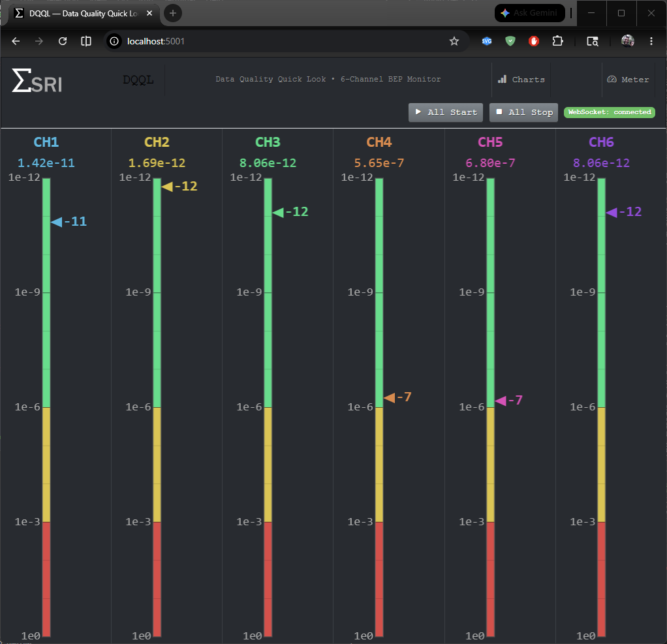This screenshot has width=667, height=644.
Task: Switch to the Meter view
Action: [628, 80]
